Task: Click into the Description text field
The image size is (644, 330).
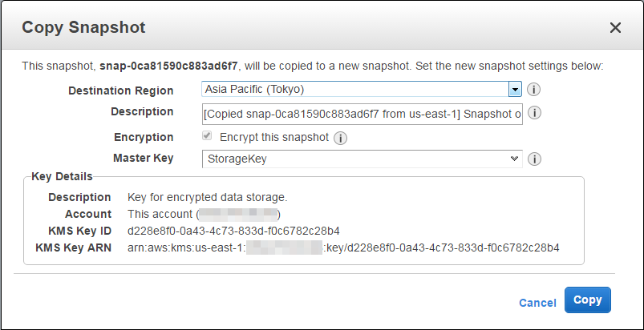Action: 362,114
